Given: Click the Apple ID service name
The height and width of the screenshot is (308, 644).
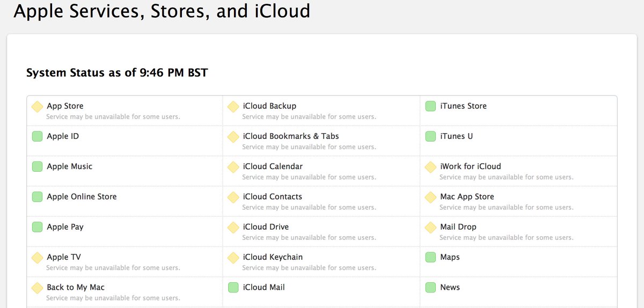Looking at the screenshot, I should point(63,136).
